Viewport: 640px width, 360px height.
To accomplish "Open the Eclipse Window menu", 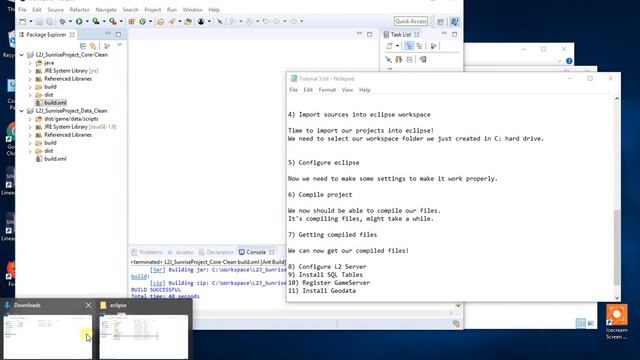I will [x=192, y=9].
